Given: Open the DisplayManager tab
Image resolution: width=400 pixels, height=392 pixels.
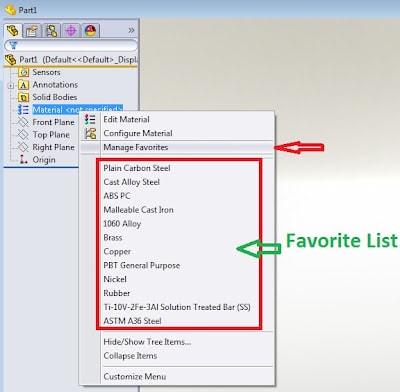Looking at the screenshot, I should click(90, 31).
